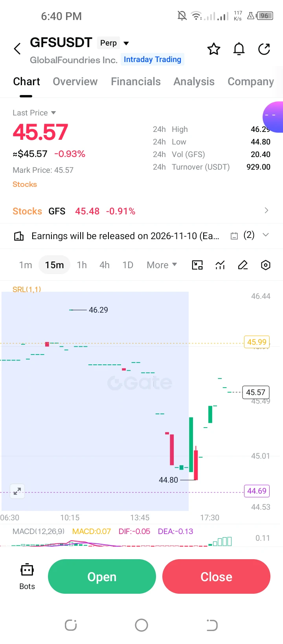Open chart settings hexagon icon
Screen dimensions: 283x644
(x=266, y=265)
